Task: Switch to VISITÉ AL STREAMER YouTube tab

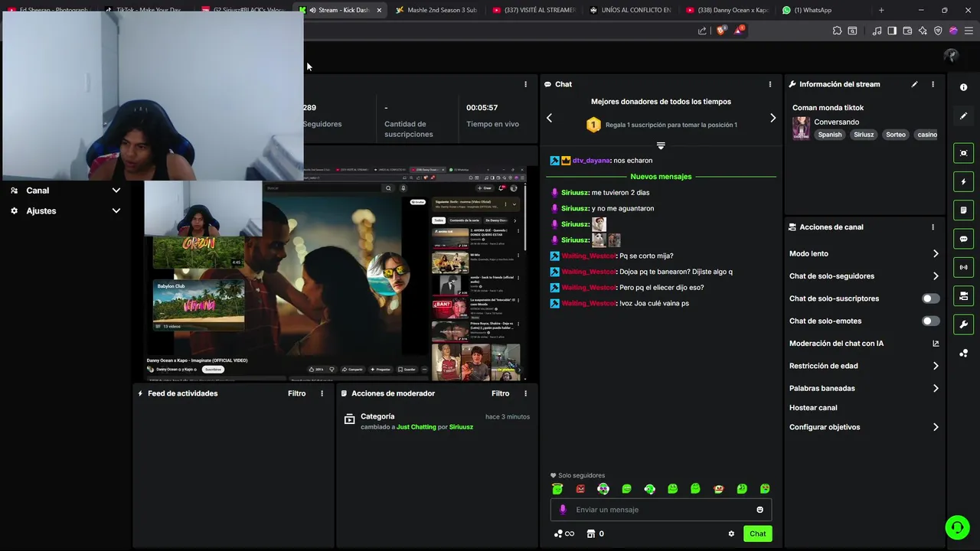Action: tap(534, 10)
